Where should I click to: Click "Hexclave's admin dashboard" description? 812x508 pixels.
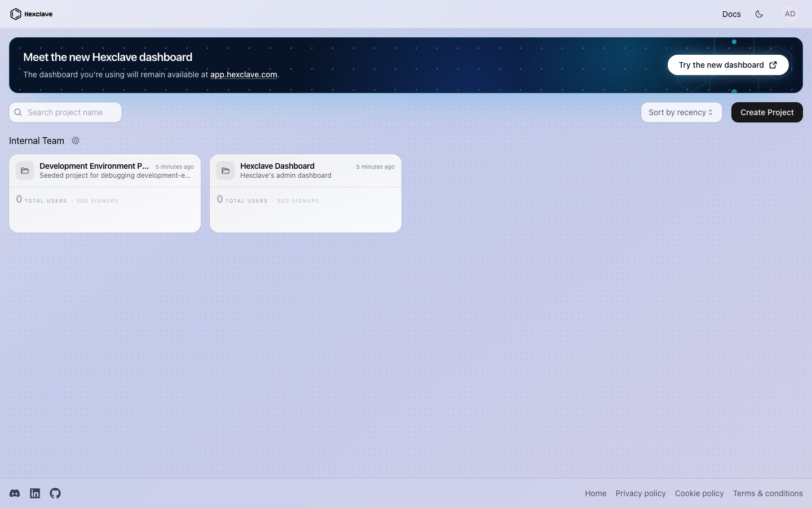286,176
